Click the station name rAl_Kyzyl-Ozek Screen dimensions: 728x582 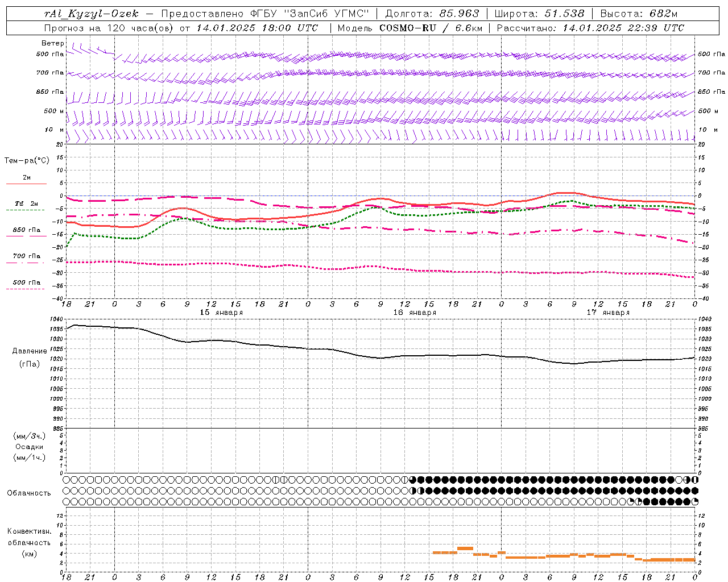point(91,14)
